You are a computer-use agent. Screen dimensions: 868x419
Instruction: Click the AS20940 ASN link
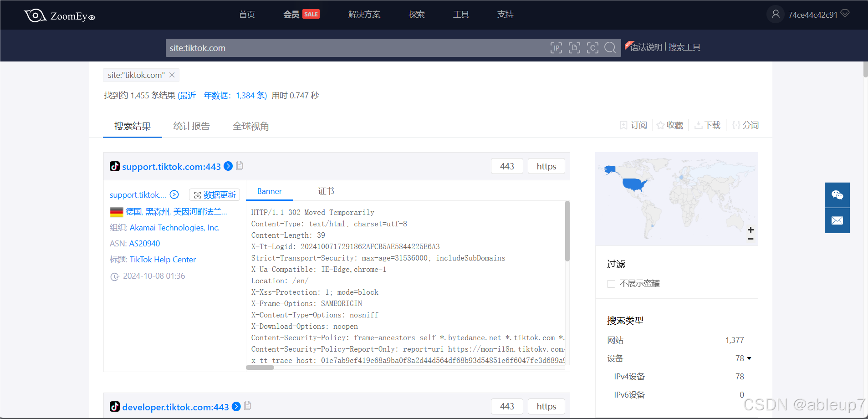tap(145, 244)
